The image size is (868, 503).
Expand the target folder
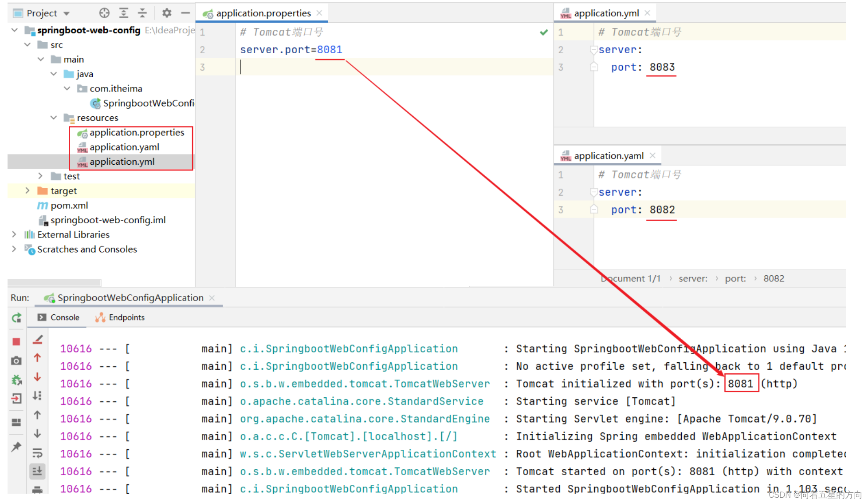point(27,190)
